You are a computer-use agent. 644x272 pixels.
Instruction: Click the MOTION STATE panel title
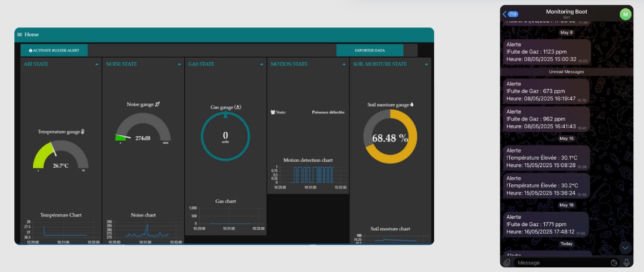pos(289,64)
